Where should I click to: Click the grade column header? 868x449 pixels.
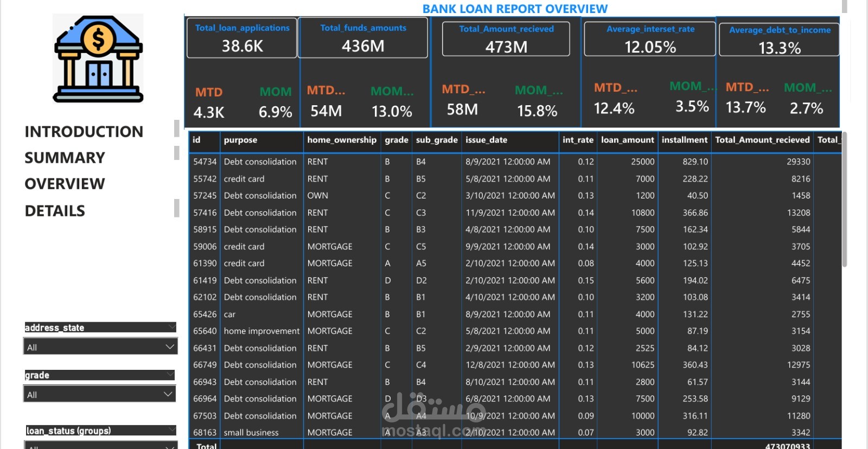(x=397, y=140)
